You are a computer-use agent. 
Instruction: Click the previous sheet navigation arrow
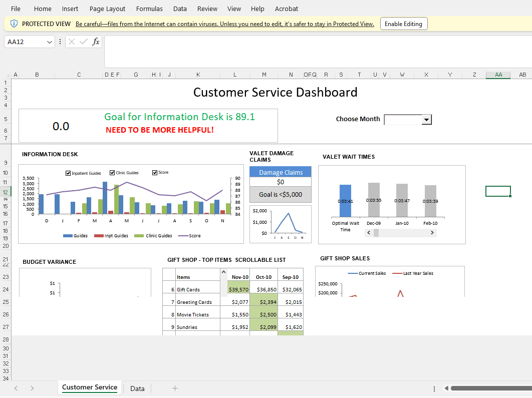(x=16, y=388)
